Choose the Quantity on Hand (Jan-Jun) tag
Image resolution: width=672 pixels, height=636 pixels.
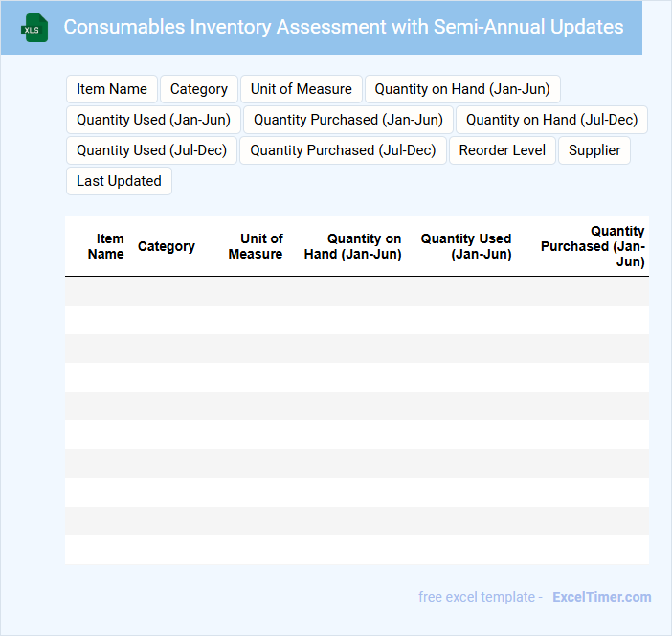pyautogui.click(x=462, y=89)
